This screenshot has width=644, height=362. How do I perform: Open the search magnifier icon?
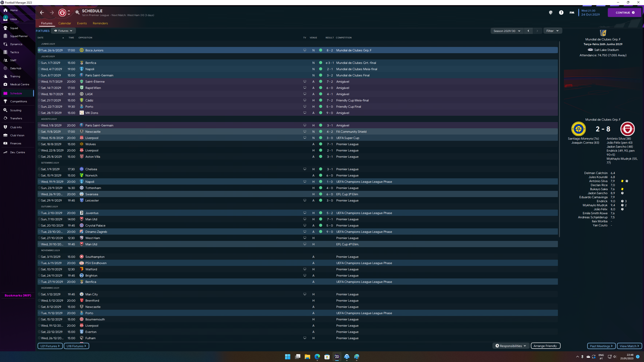click(x=78, y=13)
